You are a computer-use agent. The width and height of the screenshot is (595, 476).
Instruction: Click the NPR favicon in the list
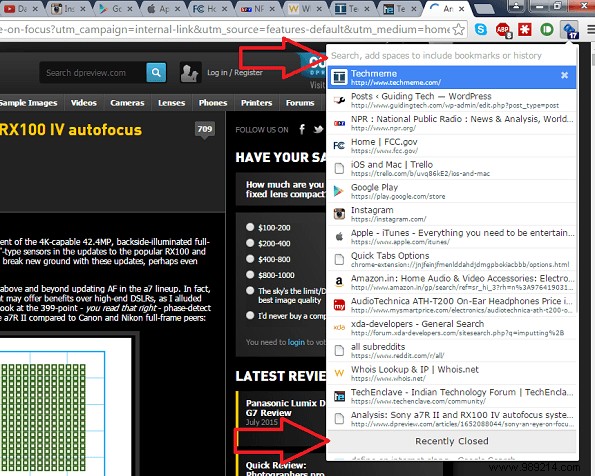click(339, 123)
